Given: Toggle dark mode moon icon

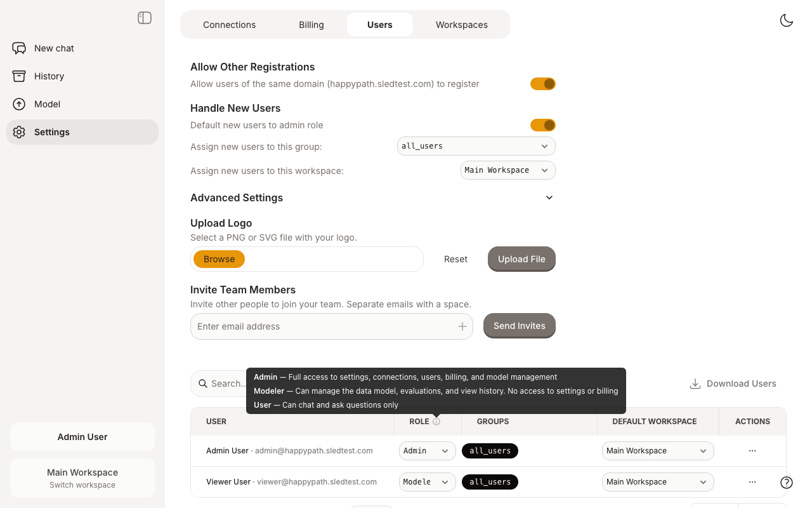Looking at the screenshot, I should click(786, 20).
